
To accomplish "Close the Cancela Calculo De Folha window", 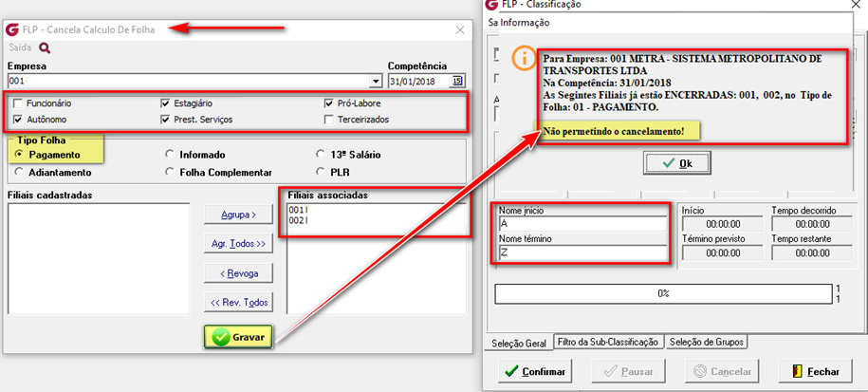I will 460,30.
